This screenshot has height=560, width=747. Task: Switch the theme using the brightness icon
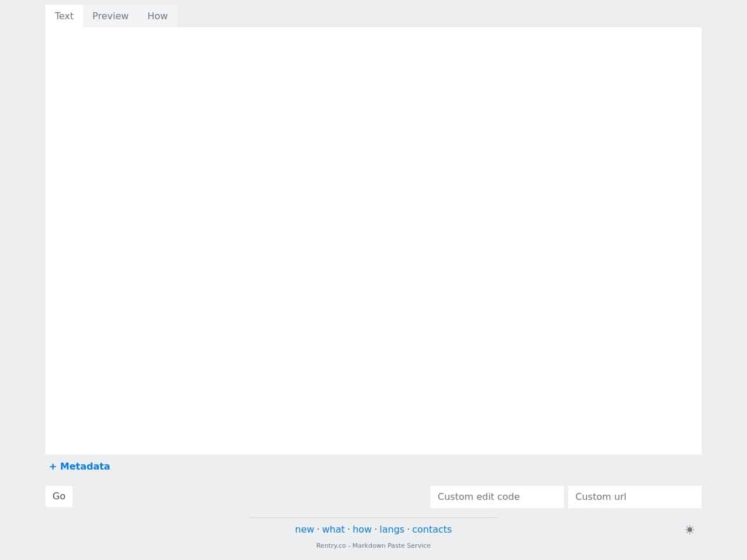[x=689, y=530]
